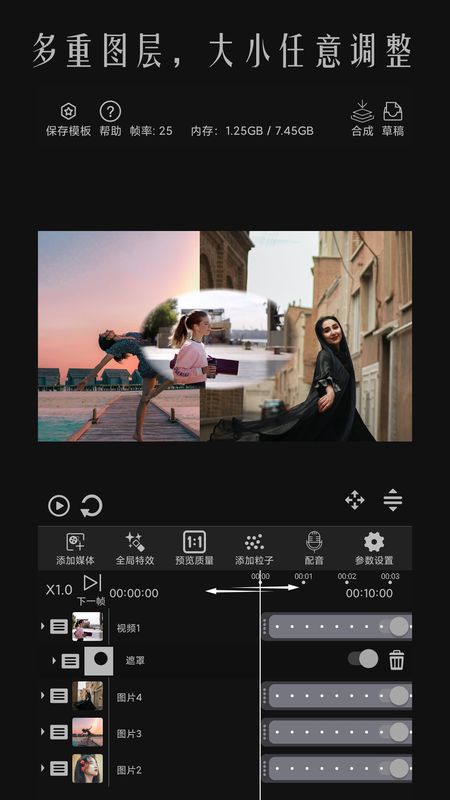
Task: Expand the 遮罩 mask sublayer arrow
Action: tap(54, 661)
